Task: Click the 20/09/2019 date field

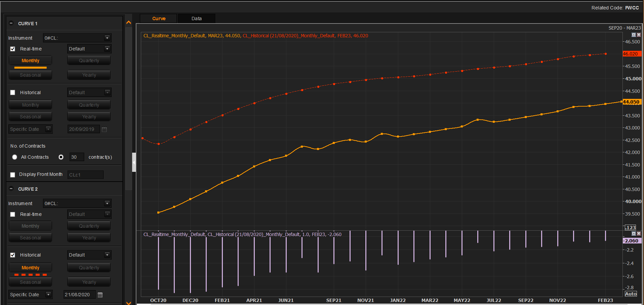Action: pos(84,129)
